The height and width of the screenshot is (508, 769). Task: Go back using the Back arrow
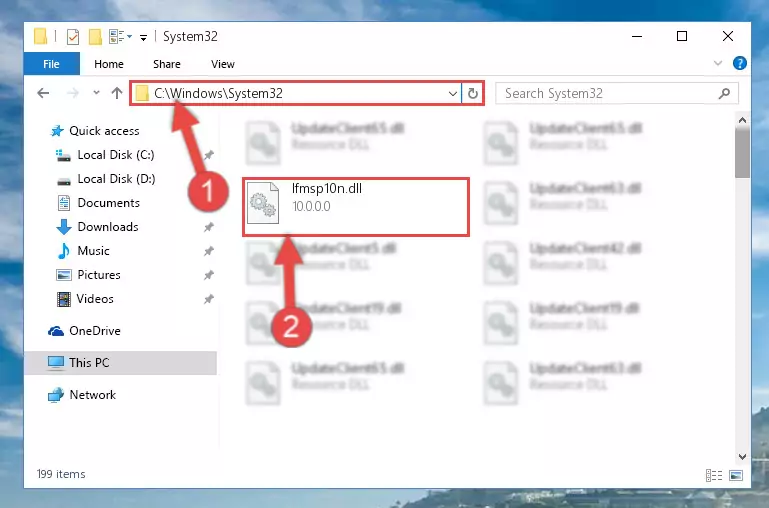click(x=43, y=93)
